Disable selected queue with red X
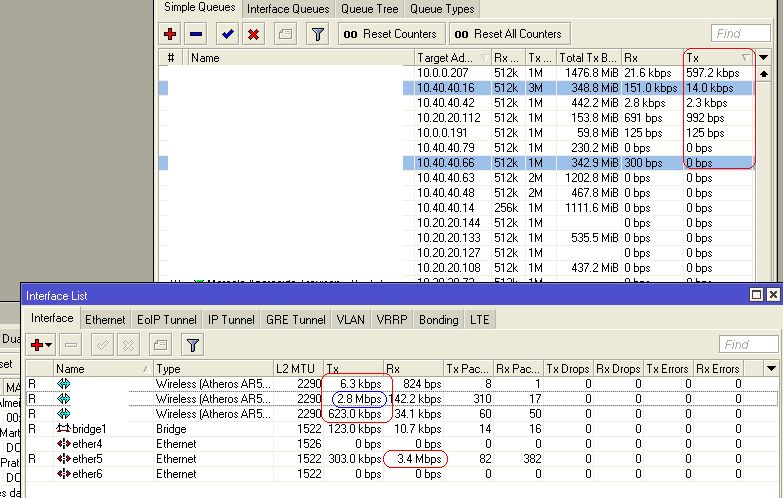This screenshot has height=498, width=783. [254, 34]
